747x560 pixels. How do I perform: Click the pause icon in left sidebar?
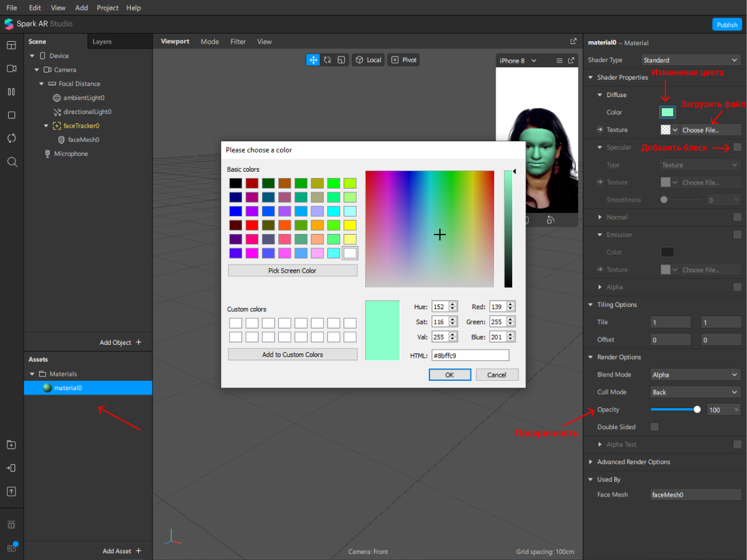pos(11,92)
